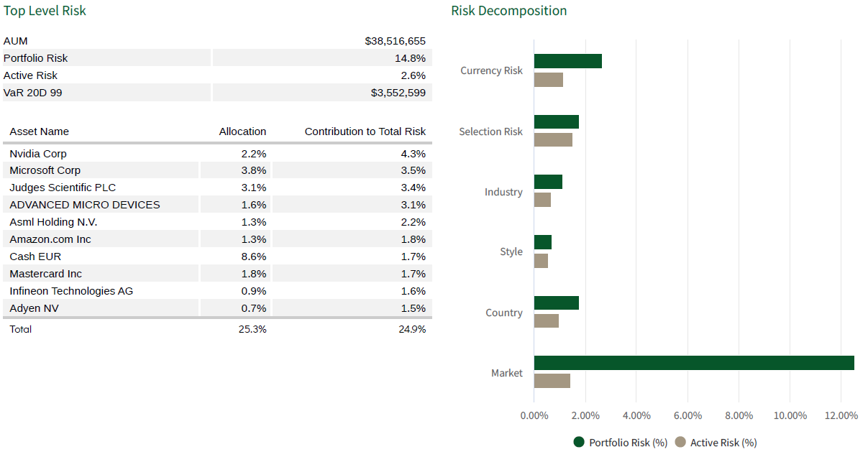Click the Industry portfolio risk bar

[x=547, y=181]
